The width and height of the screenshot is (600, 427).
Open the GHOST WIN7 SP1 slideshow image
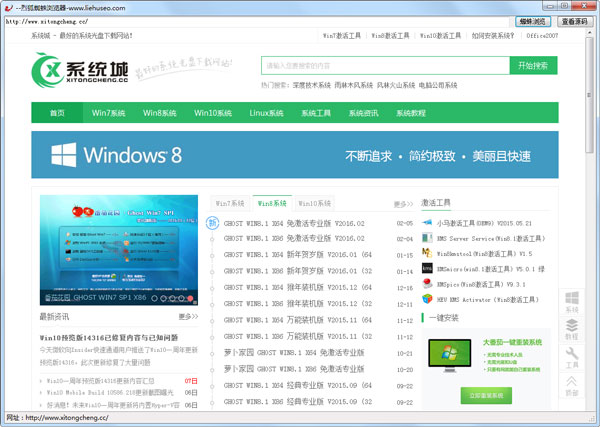[x=119, y=250]
